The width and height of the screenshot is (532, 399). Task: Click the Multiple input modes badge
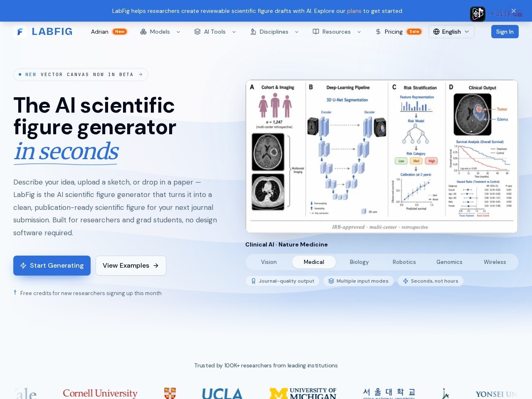358,281
